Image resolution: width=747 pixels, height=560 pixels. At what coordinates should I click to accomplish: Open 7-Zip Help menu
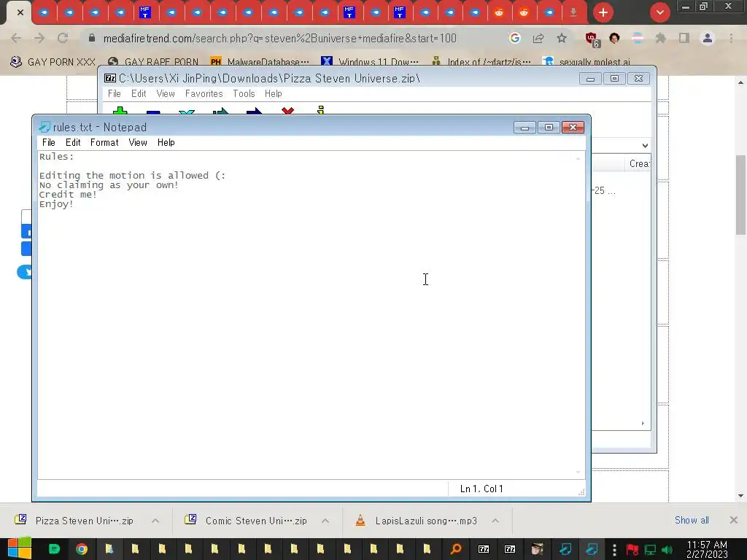(x=274, y=94)
